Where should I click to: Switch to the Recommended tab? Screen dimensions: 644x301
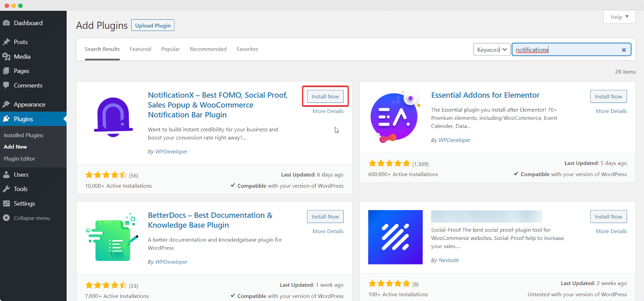pos(208,49)
